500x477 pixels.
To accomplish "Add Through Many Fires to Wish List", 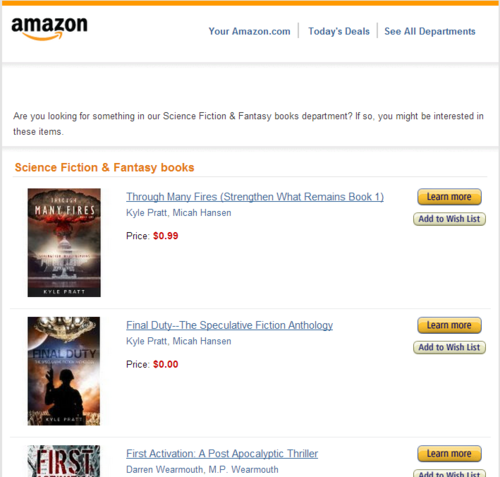I will [x=449, y=219].
